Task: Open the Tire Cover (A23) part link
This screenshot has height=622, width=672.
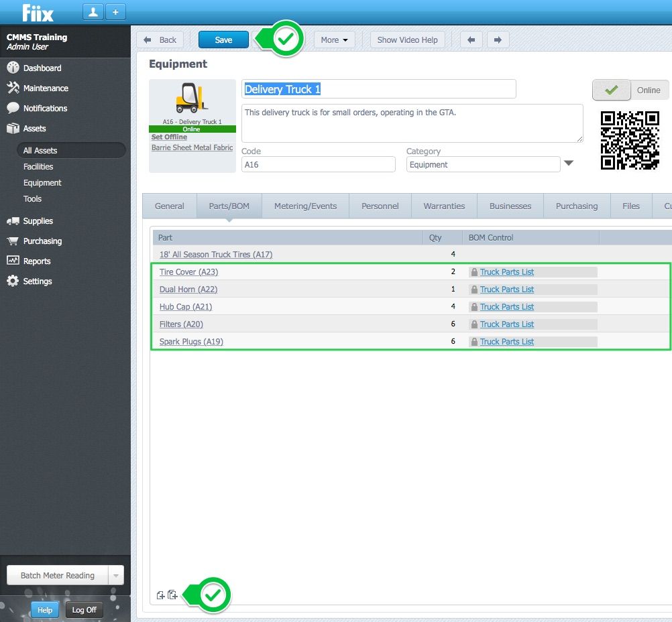Action: (x=188, y=272)
